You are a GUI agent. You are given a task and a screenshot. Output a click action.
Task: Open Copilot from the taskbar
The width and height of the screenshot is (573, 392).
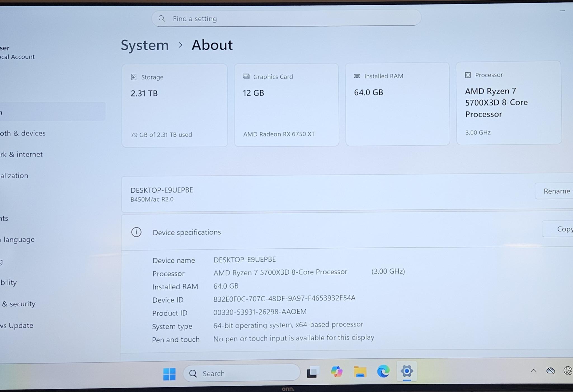336,372
